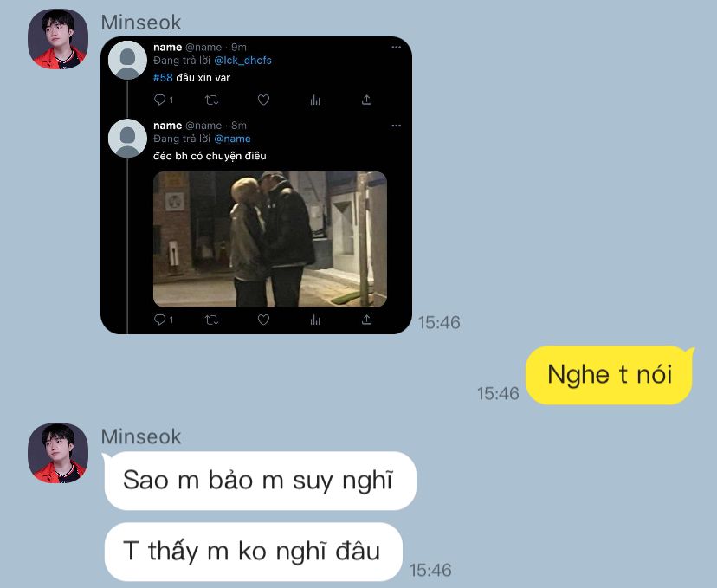Tap the reply icon on the first tweet
Screen dimensions: 717x588
click(x=160, y=100)
